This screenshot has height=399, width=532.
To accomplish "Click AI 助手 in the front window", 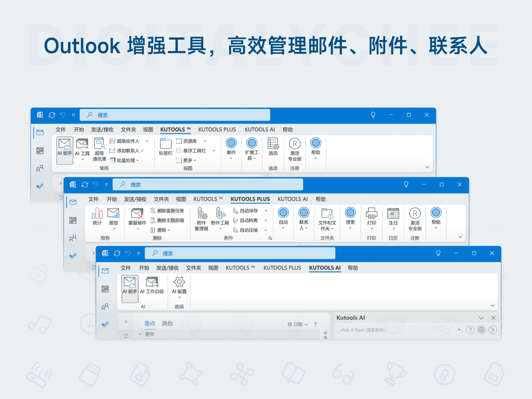I will tap(130, 288).
